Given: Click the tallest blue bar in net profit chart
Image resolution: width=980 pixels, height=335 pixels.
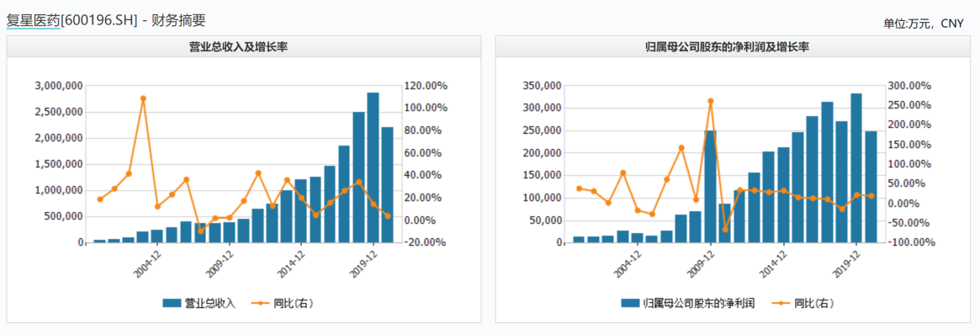Looking at the screenshot, I should [x=856, y=168].
